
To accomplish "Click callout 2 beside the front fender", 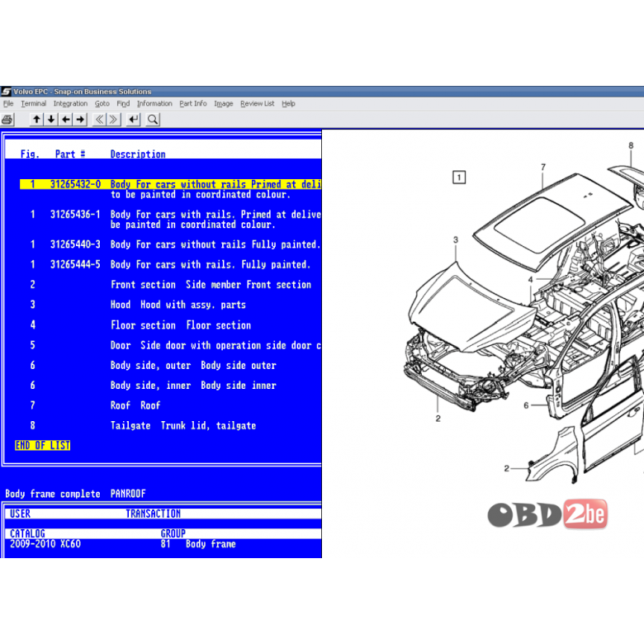I will [x=506, y=469].
